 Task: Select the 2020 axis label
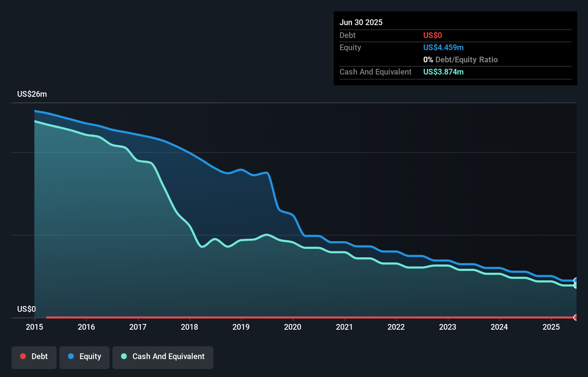[293, 327]
